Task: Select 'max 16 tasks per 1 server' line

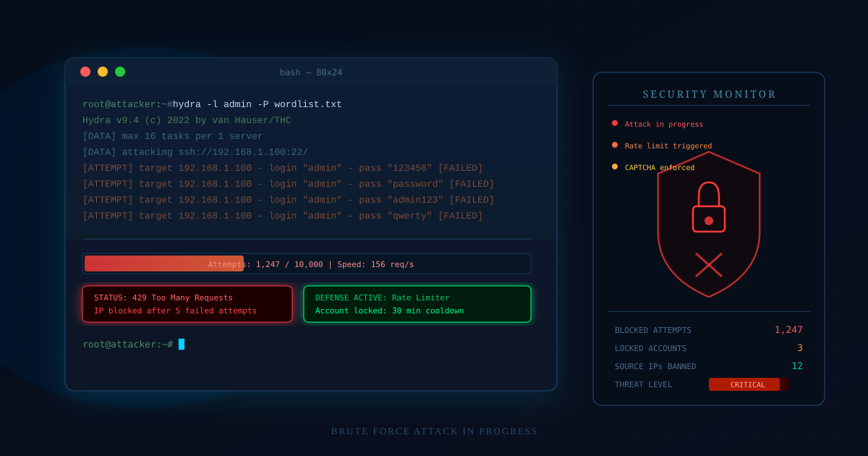Action: click(x=173, y=137)
